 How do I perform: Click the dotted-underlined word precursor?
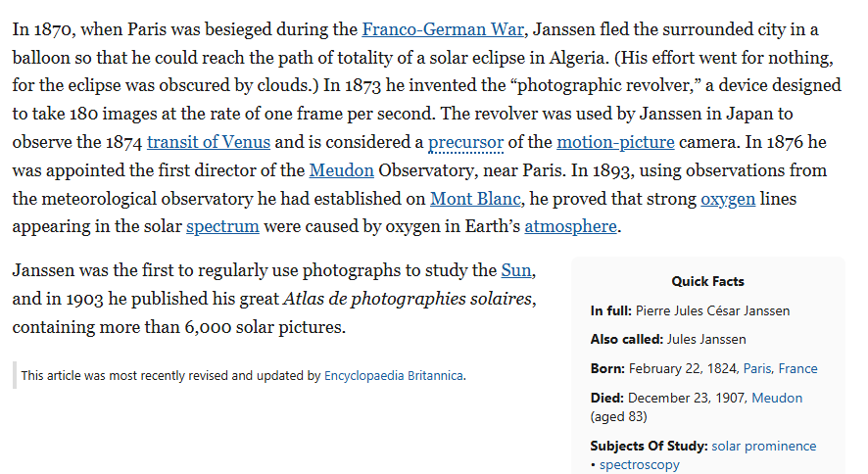(466, 142)
